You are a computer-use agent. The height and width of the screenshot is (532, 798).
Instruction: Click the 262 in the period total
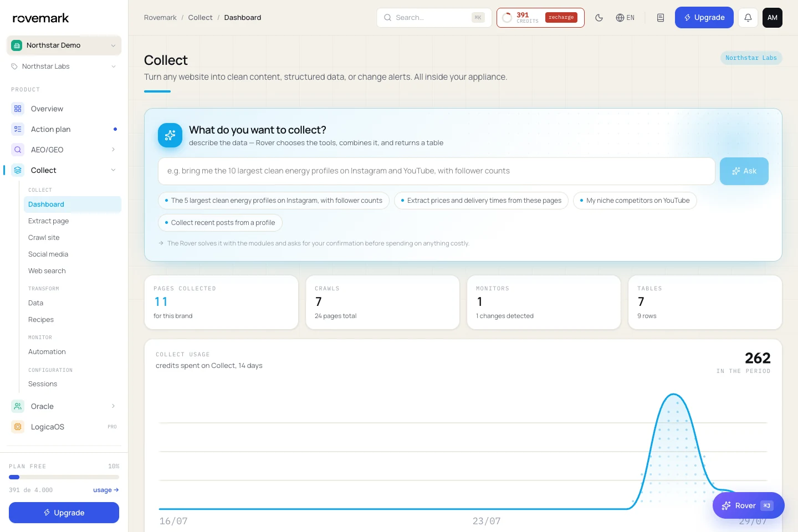pos(758,358)
